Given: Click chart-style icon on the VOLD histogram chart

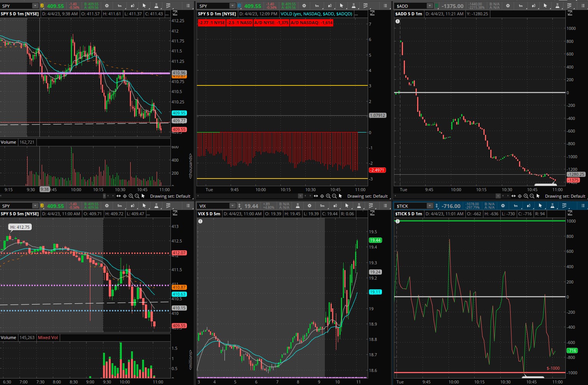Looking at the screenshot, I should pos(329,6).
